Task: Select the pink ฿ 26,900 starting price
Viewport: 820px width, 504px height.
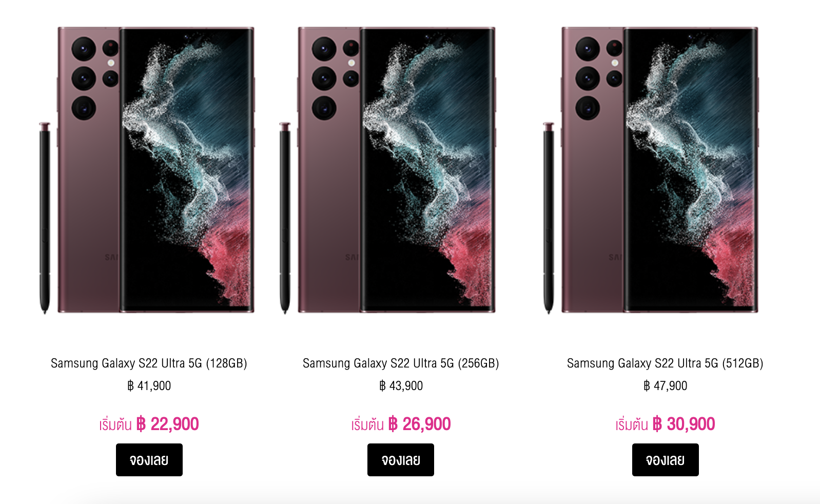Action: coord(419,424)
